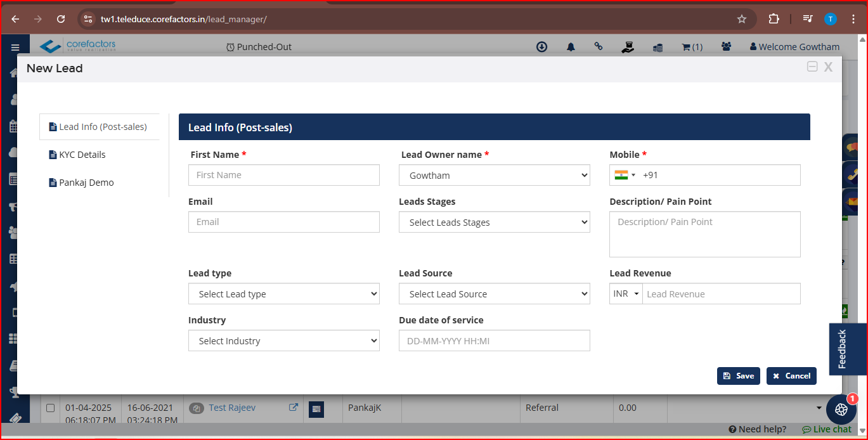Open the Chrome three-dot menu
Image resolution: width=868 pixels, height=440 pixels.
pyautogui.click(x=853, y=19)
